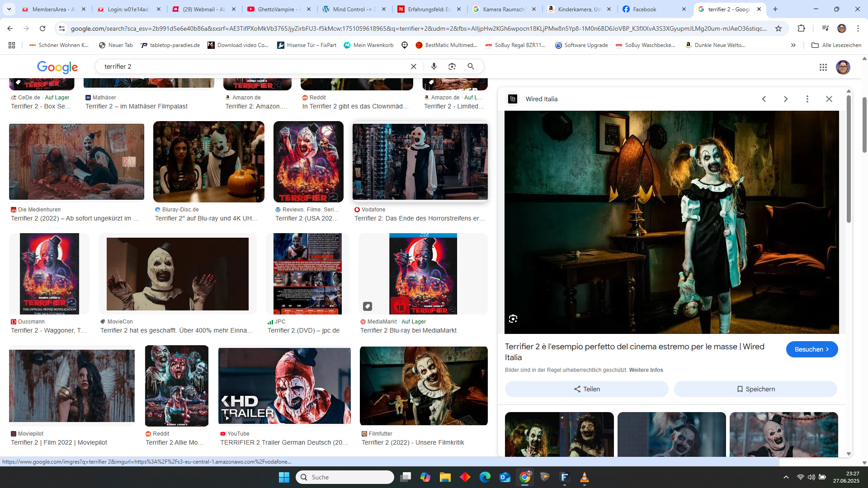Open Schöner Wohnen bookmark
This screenshot has width=868, height=488.
click(x=59, y=45)
